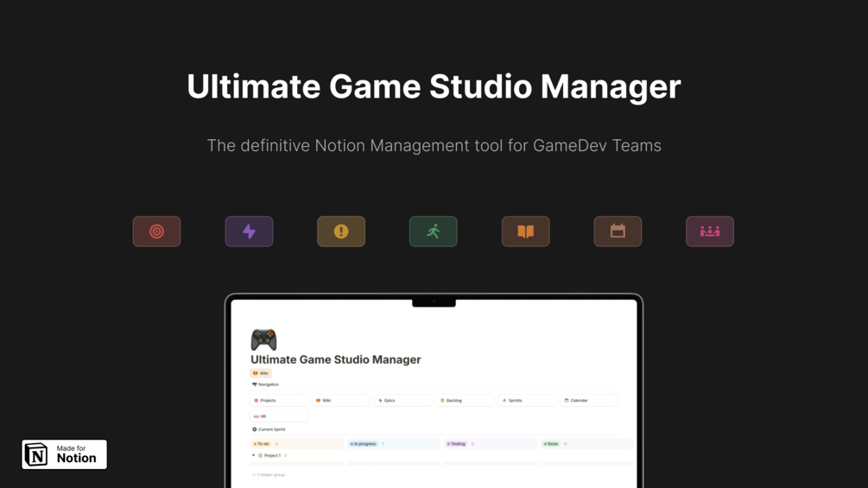868x488 pixels.
Task: Click the brown calendar icon tile
Action: [618, 231]
